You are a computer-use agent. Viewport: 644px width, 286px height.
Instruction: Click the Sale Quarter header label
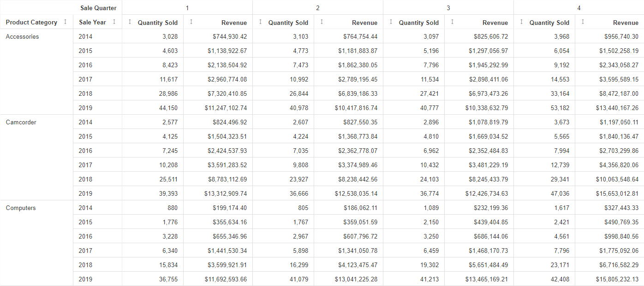(98, 8)
